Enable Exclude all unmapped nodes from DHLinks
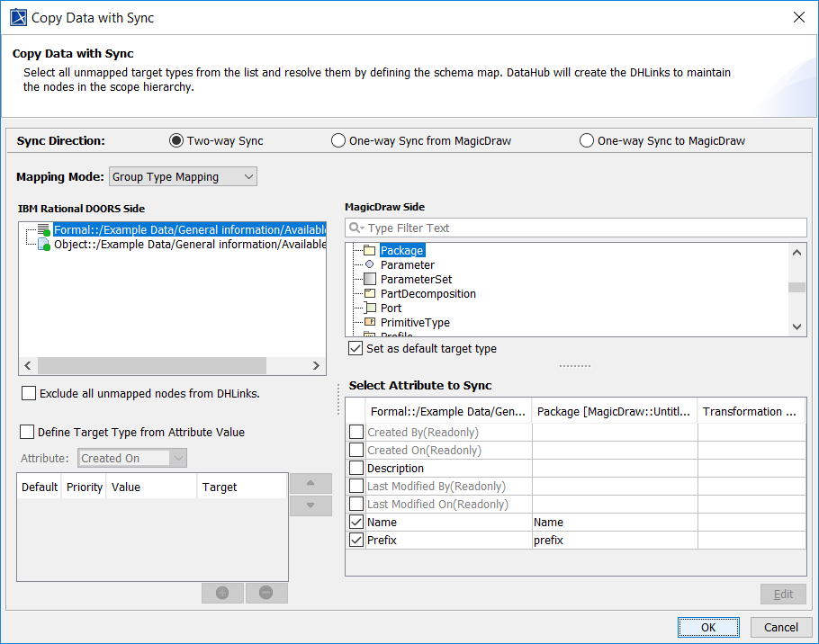819x644 pixels. 29,393
